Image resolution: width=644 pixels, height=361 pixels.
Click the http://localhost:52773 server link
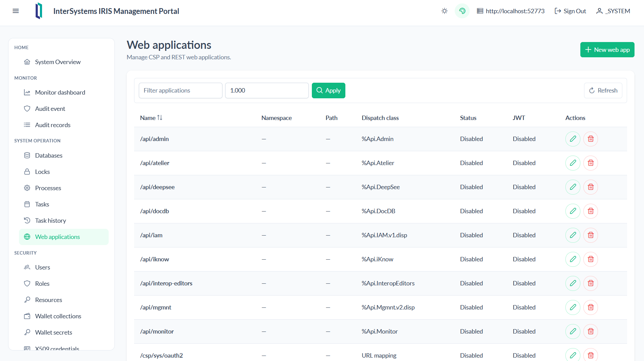tap(511, 11)
